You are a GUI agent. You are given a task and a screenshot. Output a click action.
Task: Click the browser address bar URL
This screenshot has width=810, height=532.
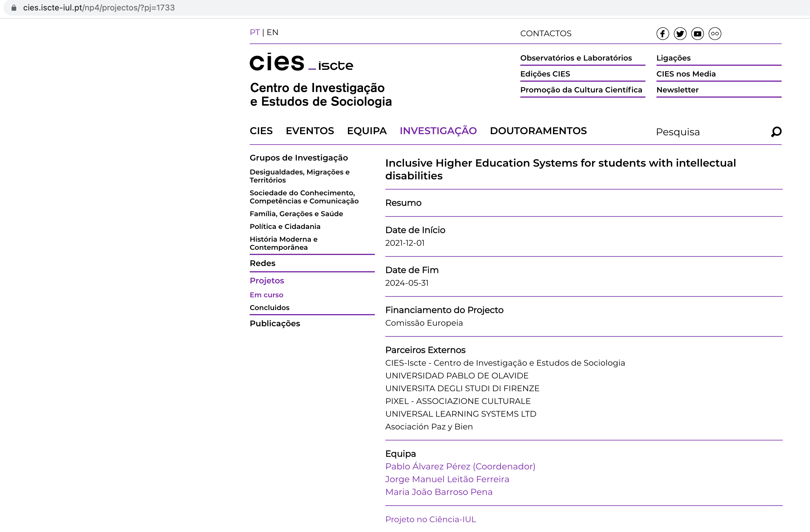(x=99, y=8)
